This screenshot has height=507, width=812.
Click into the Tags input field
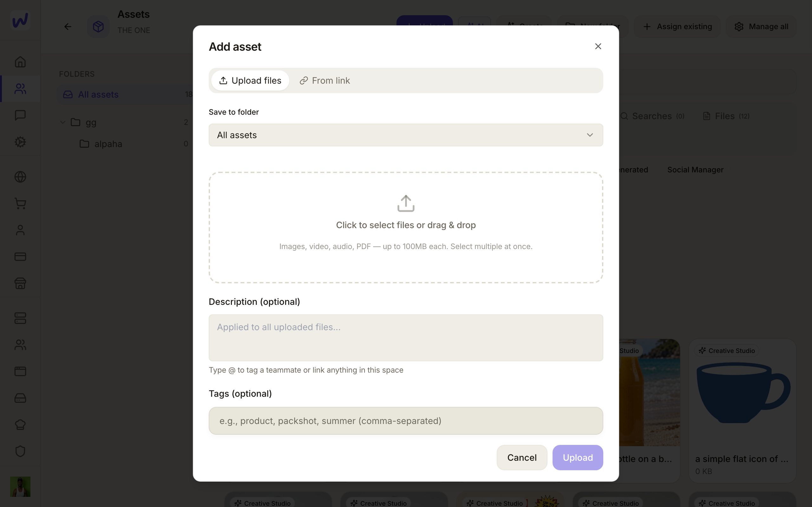tap(406, 421)
